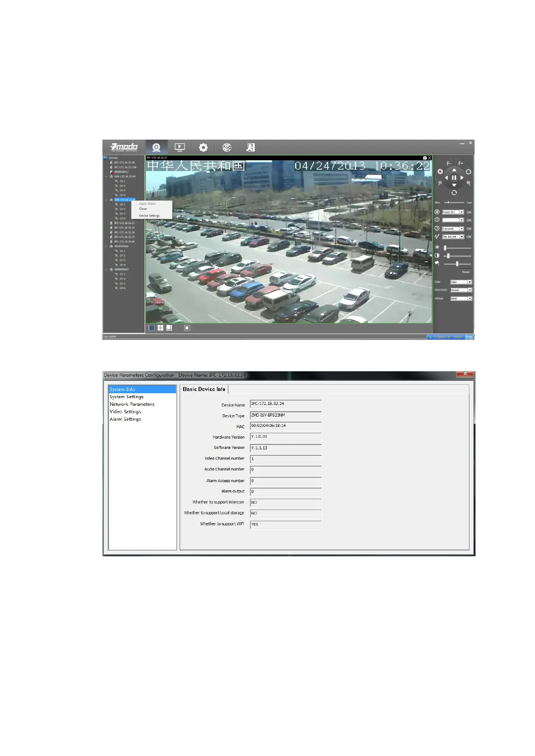Select Network Parameters in configuration list
Image resolution: width=535 pixels, height=756 pixels.
click(x=132, y=404)
